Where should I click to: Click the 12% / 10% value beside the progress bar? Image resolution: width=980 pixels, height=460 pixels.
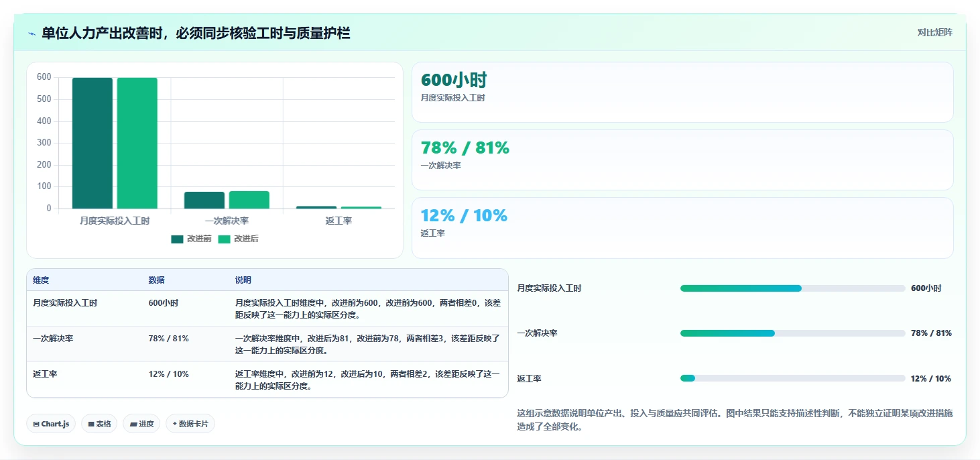[x=931, y=379]
